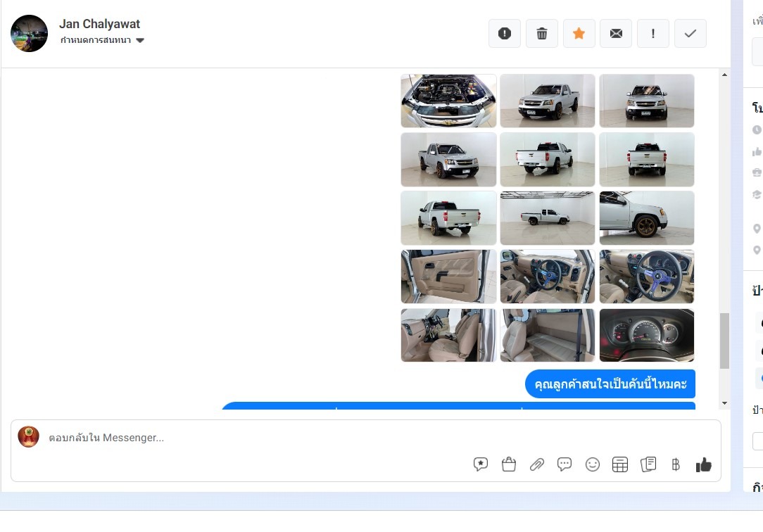This screenshot has width=763, height=532.
Task: Open the shopping bag products icon
Action: pyautogui.click(x=509, y=464)
